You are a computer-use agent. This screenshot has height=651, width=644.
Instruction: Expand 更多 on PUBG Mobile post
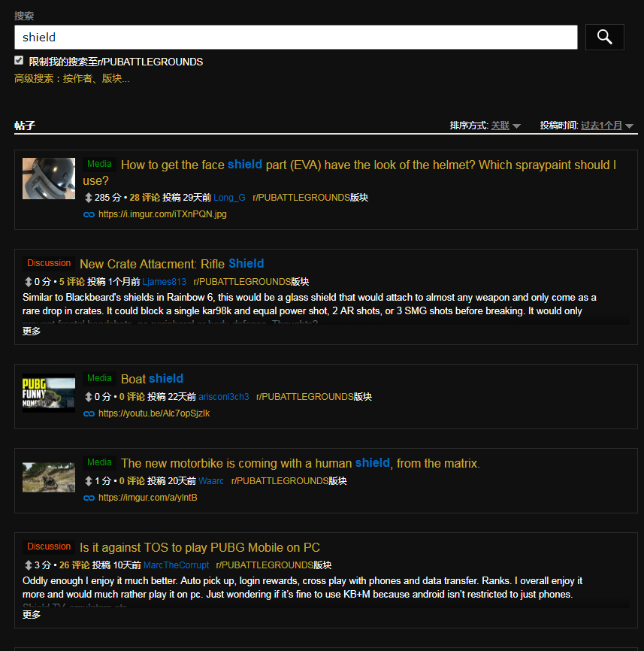[32, 615]
